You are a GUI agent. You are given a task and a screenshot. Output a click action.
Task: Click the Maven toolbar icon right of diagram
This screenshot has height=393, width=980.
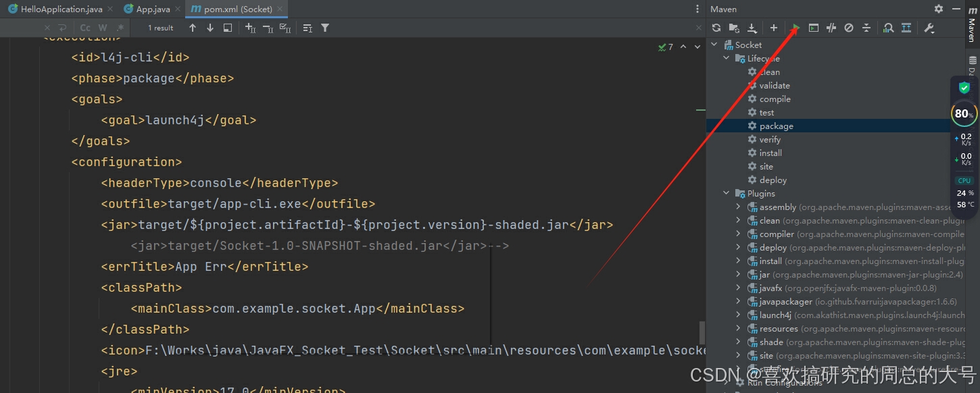point(906,28)
